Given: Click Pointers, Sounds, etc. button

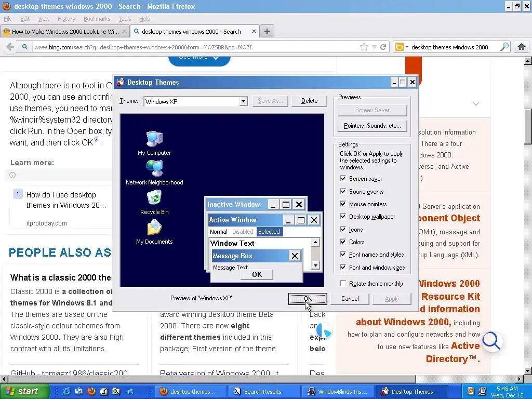Looking at the screenshot, I should [x=372, y=126].
